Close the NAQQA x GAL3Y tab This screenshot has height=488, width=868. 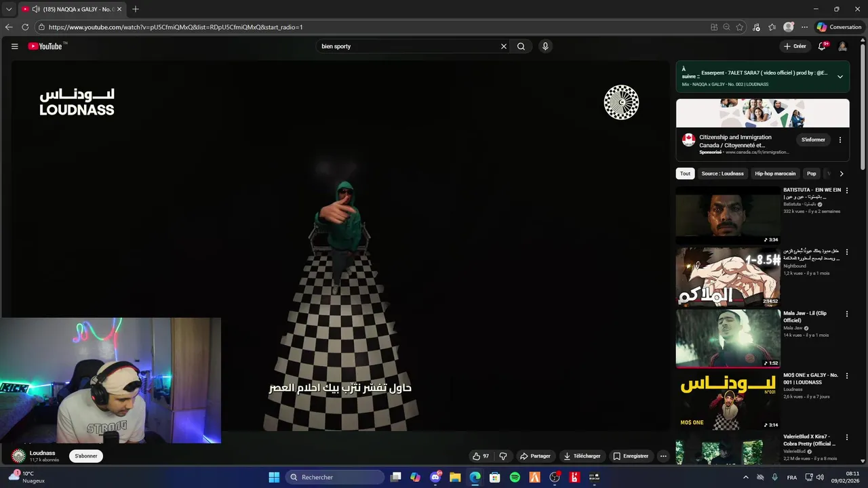pos(119,9)
